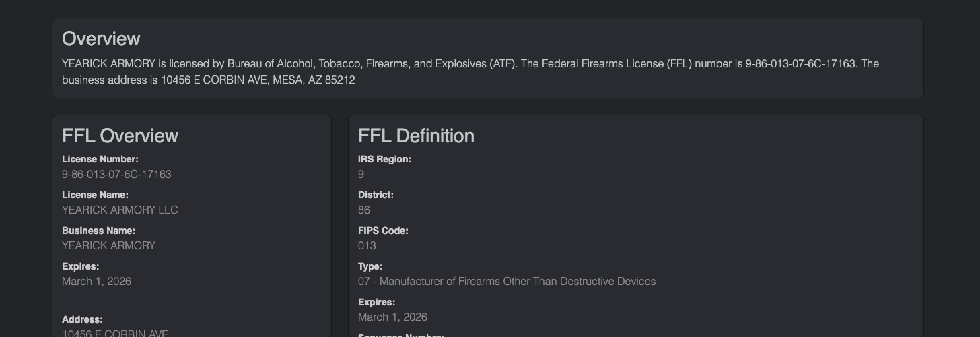
Task: Click the FIPS Code label
Action: (383, 231)
